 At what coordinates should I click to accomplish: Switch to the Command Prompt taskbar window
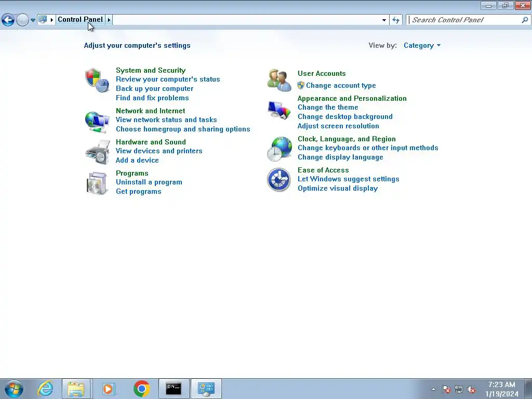click(x=174, y=389)
